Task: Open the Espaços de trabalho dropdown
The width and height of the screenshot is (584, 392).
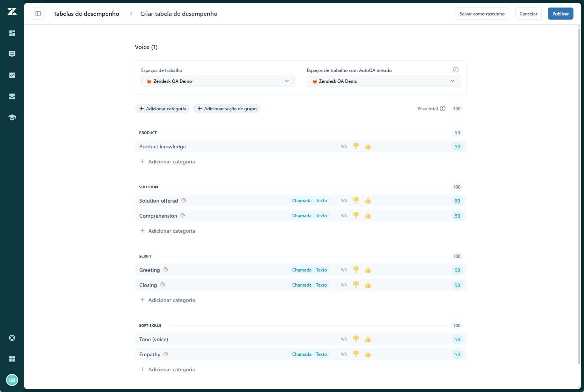Action: [218, 81]
